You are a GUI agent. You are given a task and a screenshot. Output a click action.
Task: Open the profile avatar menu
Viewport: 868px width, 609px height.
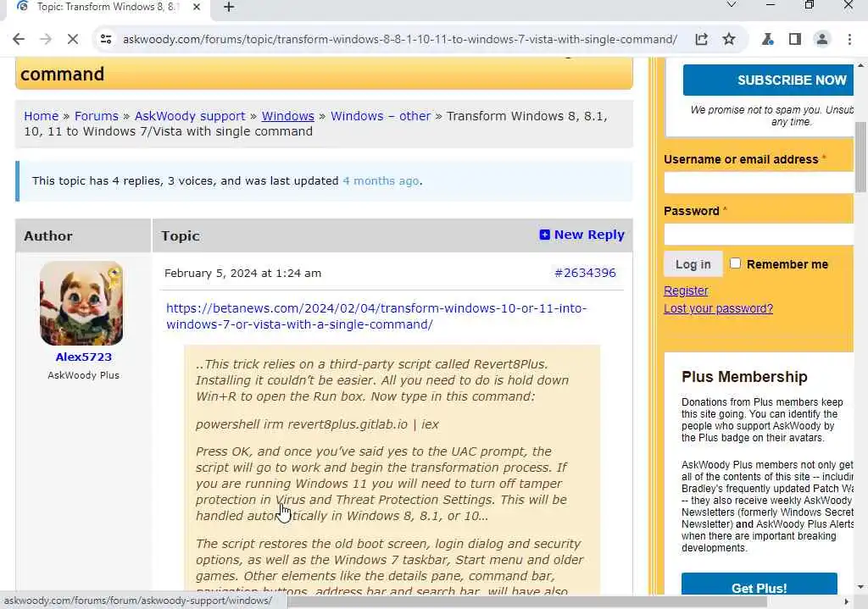[x=822, y=39]
